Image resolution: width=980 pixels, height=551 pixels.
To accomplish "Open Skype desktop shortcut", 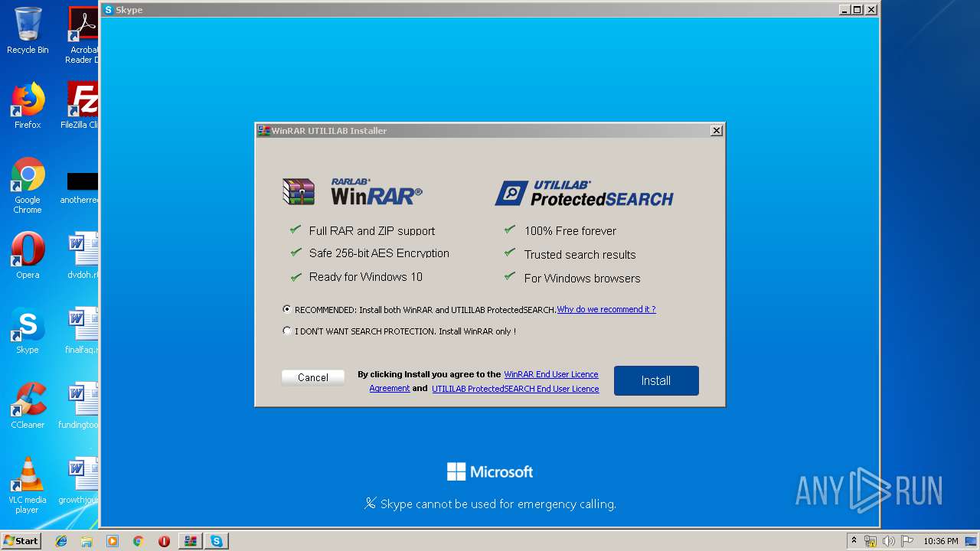I will pos(28,331).
